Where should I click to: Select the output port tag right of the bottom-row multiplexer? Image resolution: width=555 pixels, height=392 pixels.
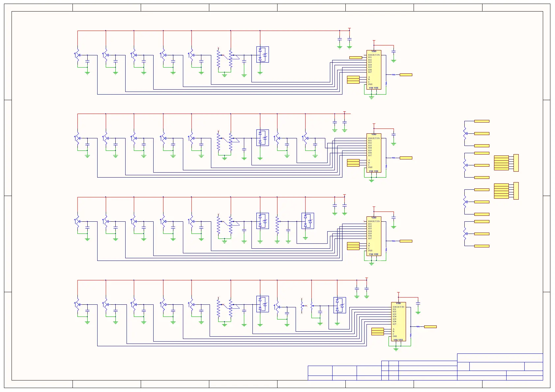(x=430, y=327)
